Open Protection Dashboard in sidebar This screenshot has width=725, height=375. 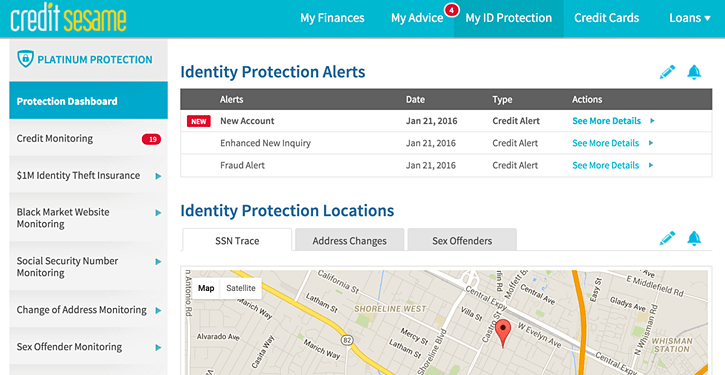tap(88, 101)
